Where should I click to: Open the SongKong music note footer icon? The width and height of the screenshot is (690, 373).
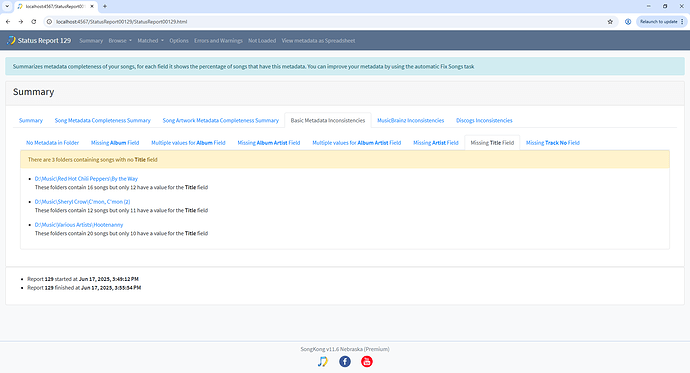[323, 362]
